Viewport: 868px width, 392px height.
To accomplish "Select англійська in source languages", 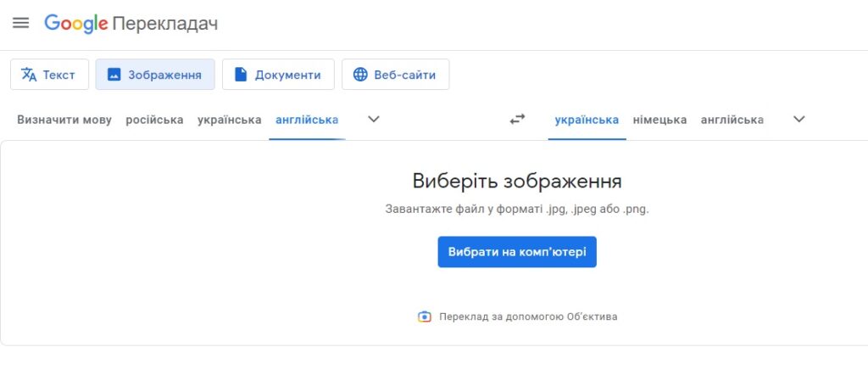I will click(307, 120).
